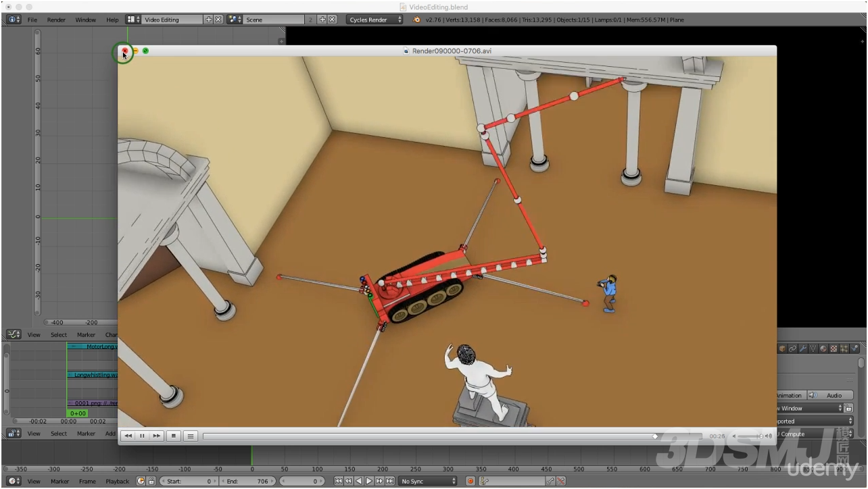Open the New Window display dropdown
Screen dimensions: 868x489
point(810,408)
